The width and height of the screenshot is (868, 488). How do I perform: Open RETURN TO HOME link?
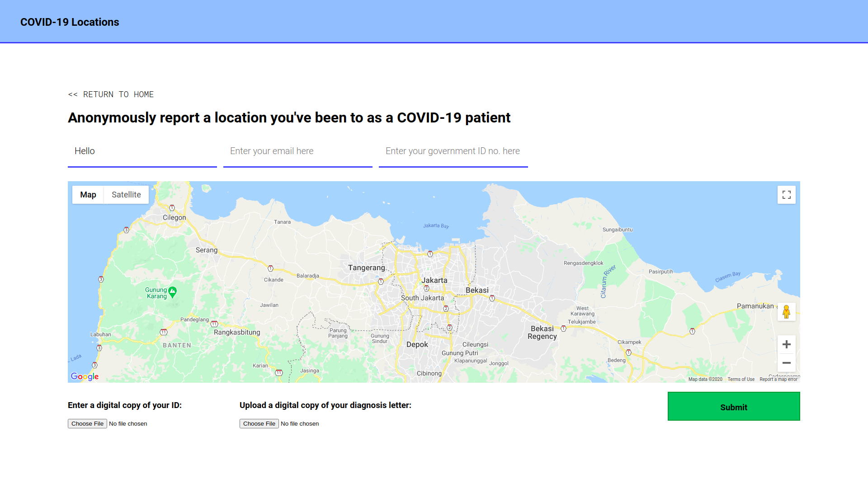pyautogui.click(x=110, y=94)
